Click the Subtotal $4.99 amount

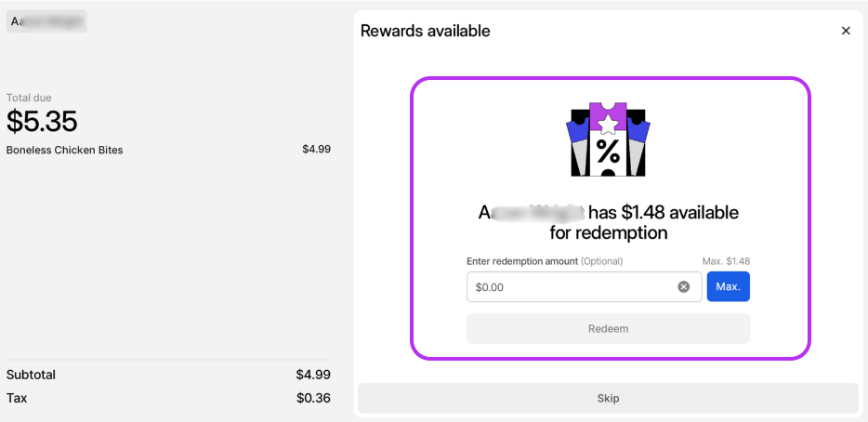[313, 375]
